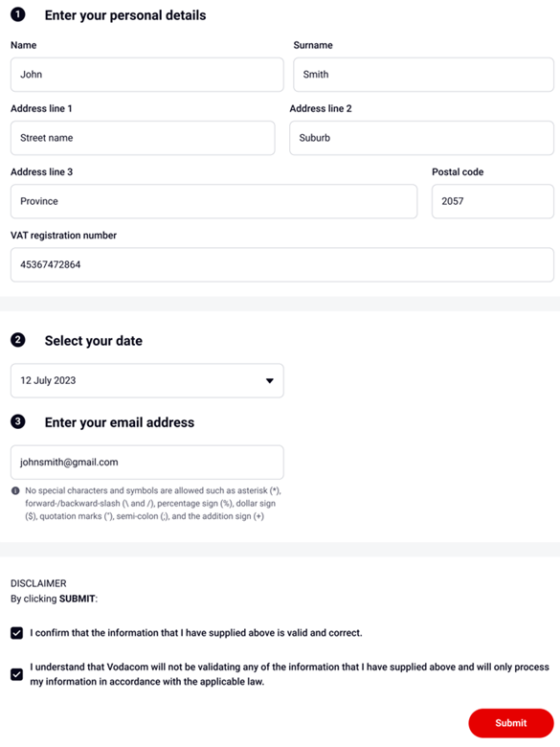Image resolution: width=560 pixels, height=747 pixels.
Task: Select the Surname field containing Smith
Action: point(423,75)
